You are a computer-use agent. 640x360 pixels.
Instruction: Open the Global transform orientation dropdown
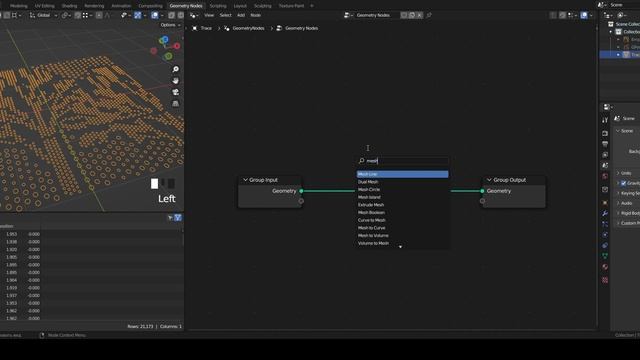click(43, 15)
